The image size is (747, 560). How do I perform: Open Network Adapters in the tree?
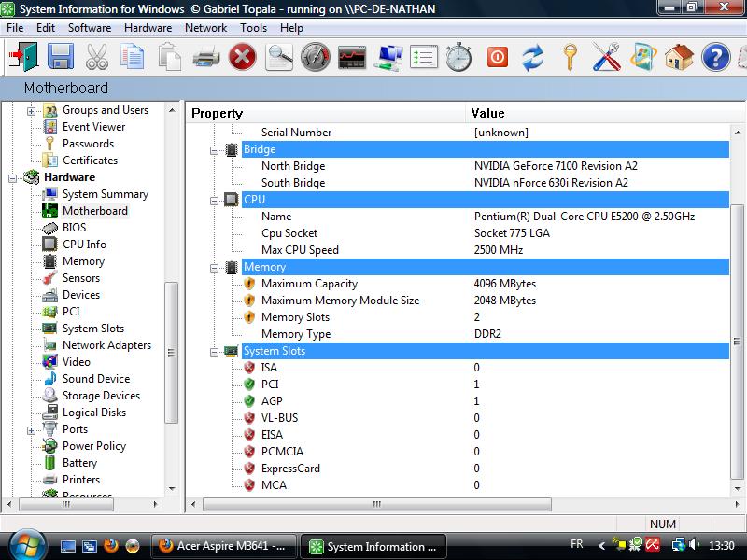tap(106, 345)
